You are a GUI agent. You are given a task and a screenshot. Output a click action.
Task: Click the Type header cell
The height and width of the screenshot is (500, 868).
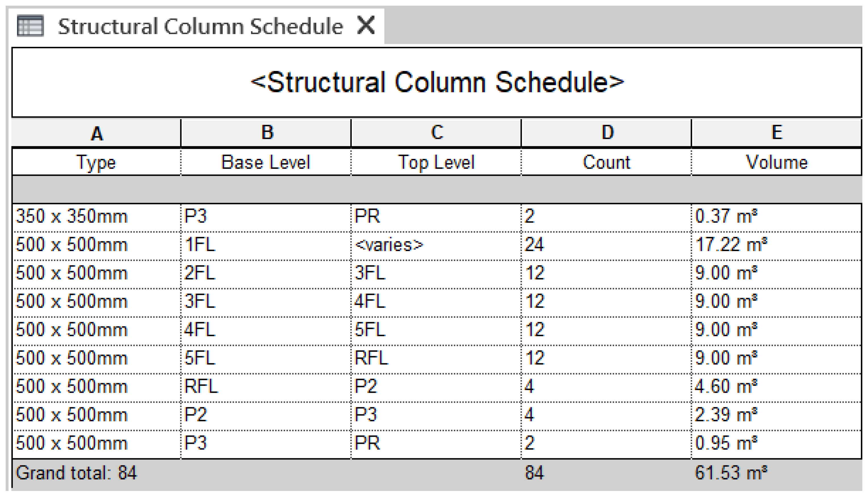pos(96,162)
